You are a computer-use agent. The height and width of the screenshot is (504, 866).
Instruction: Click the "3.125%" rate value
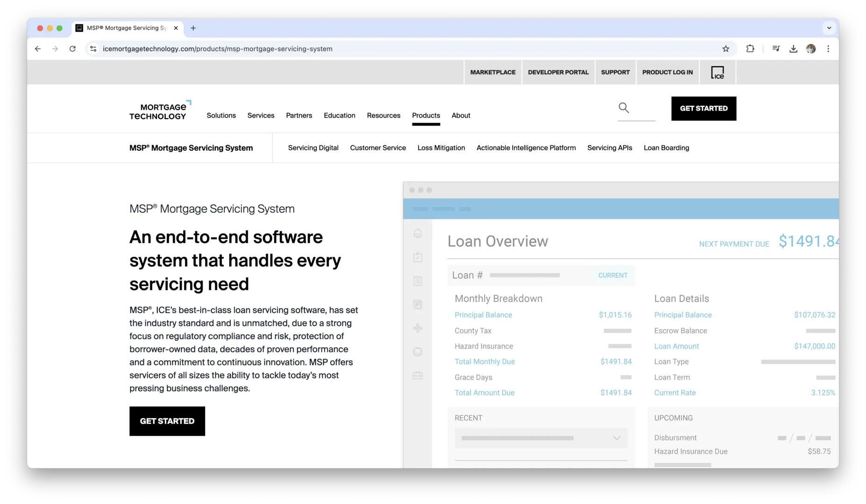pyautogui.click(x=823, y=393)
